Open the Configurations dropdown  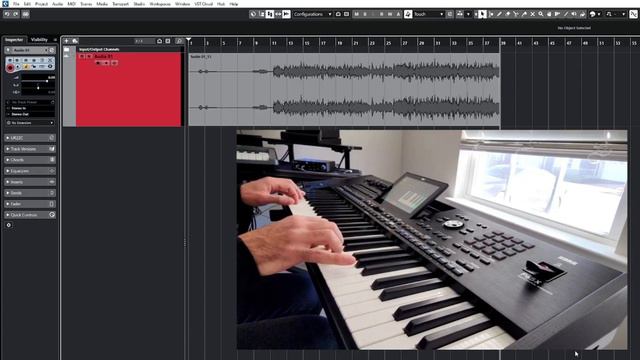(x=313, y=14)
